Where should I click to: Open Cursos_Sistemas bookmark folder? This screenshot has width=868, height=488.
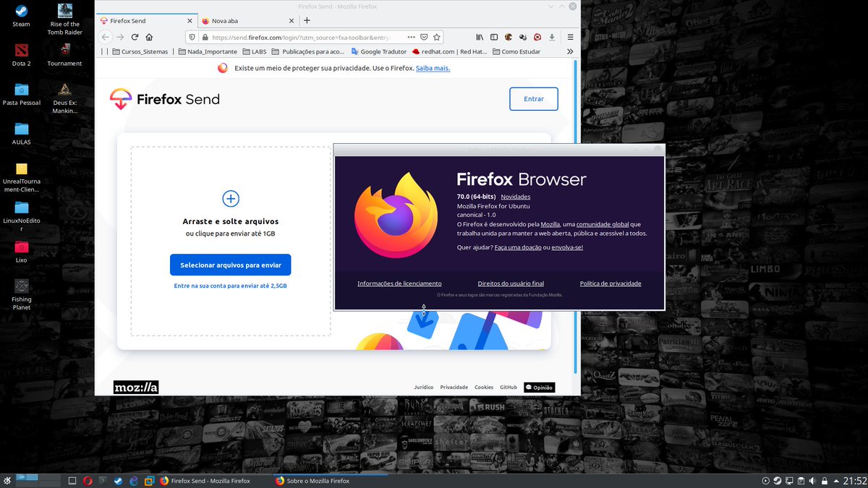click(x=140, y=51)
